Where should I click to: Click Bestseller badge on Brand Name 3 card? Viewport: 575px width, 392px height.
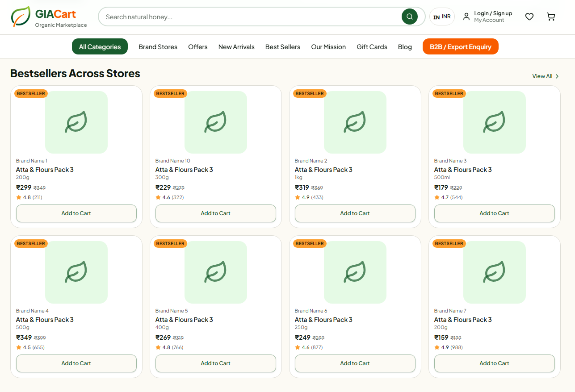(449, 93)
